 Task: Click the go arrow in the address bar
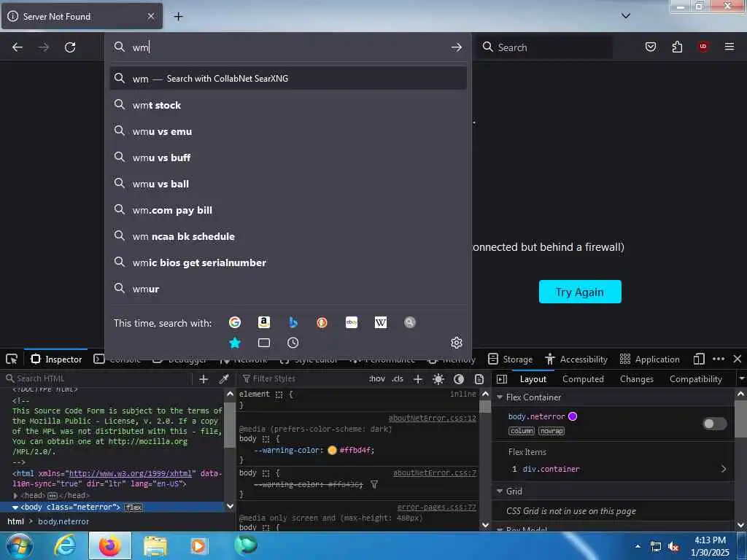[x=457, y=47]
